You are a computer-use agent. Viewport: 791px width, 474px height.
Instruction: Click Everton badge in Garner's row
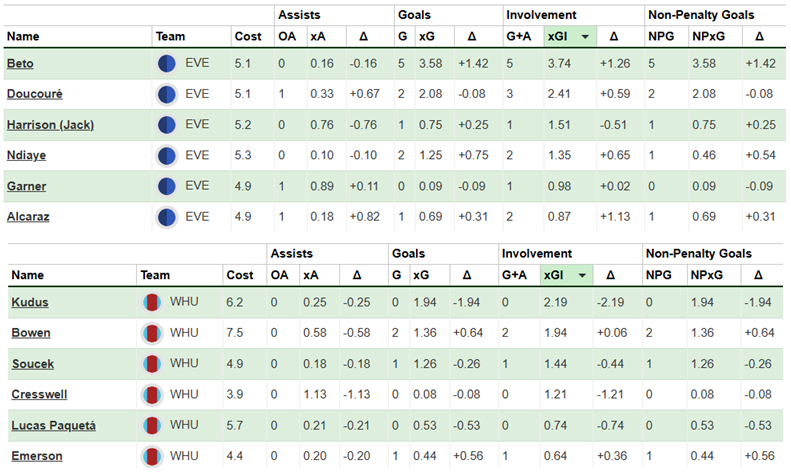167,186
